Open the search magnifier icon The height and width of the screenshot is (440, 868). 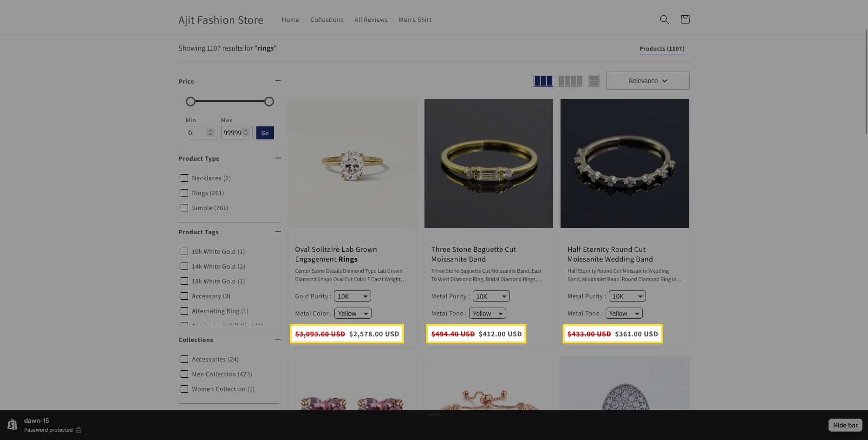tap(664, 20)
